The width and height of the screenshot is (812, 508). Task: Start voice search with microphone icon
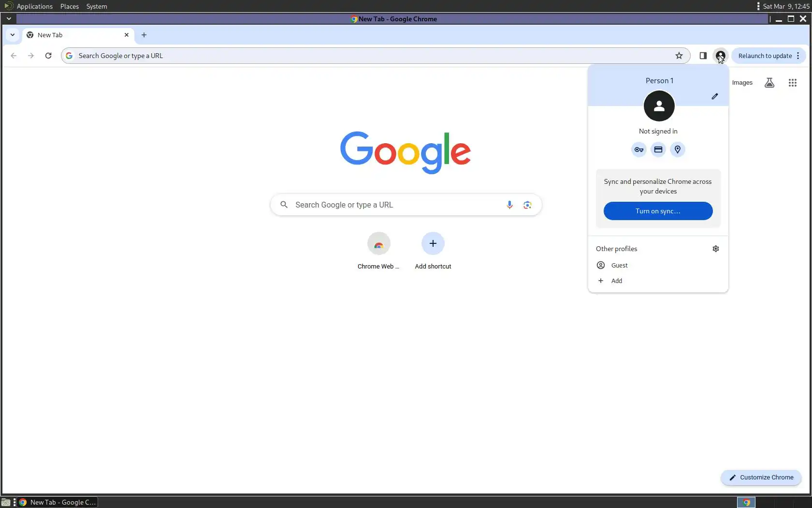click(509, 205)
